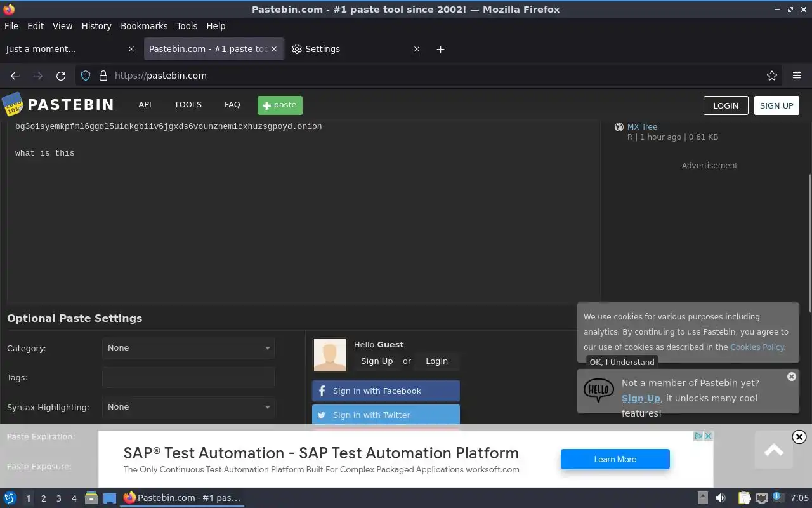Open the Tools menu
This screenshot has height=508, width=812.
coord(187,26)
